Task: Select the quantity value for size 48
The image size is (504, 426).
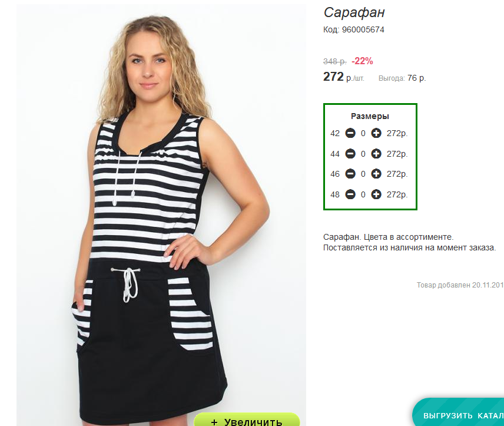Action: click(363, 194)
